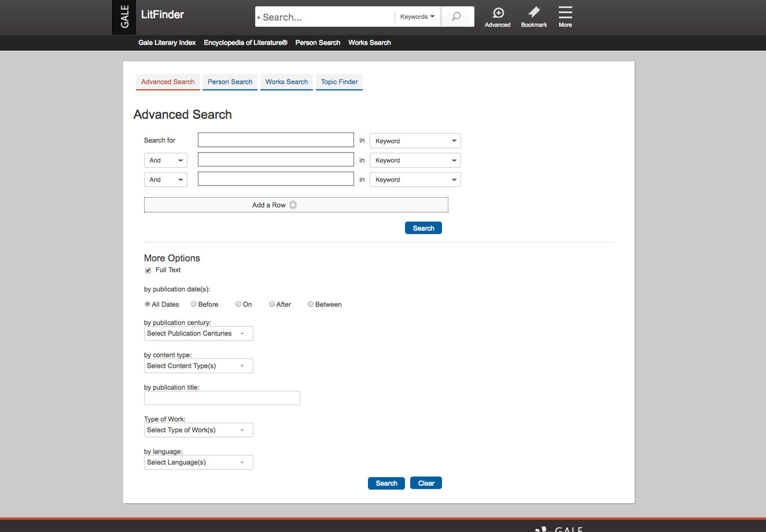
Task: Select the After date radio button
Action: [272, 304]
